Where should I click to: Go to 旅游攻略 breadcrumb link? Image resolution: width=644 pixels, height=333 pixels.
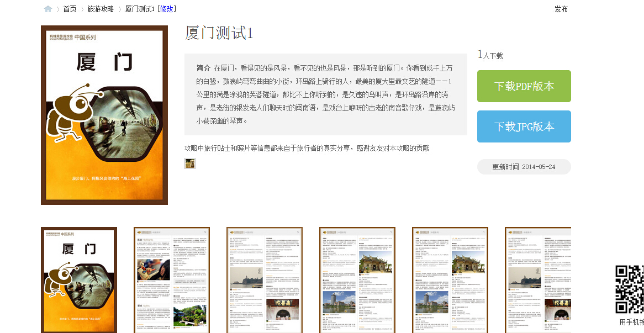101,9
